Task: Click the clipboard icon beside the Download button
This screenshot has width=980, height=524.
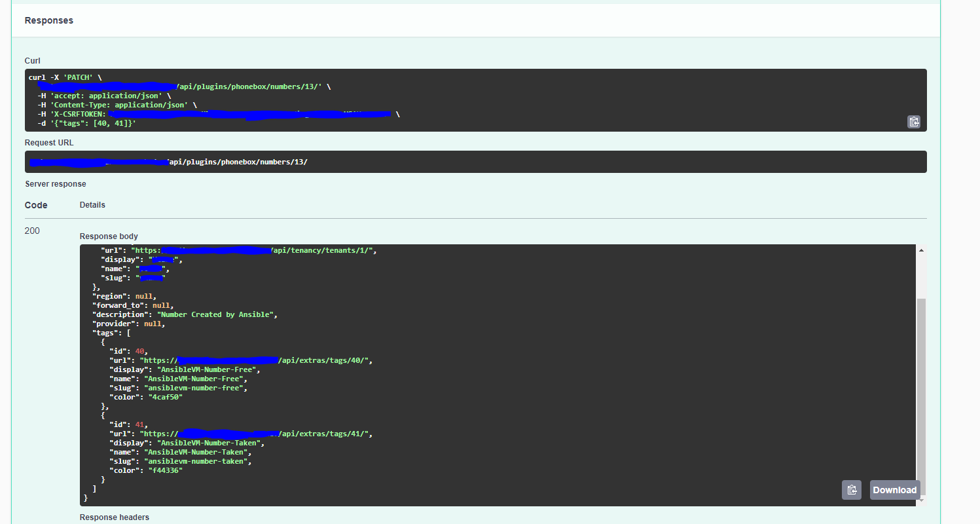Action: pyautogui.click(x=852, y=489)
